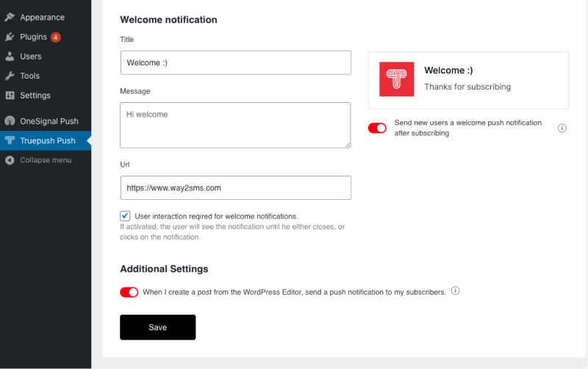Image resolution: width=588 pixels, height=369 pixels.
Task: Click the Tools wrench icon
Action: click(10, 76)
